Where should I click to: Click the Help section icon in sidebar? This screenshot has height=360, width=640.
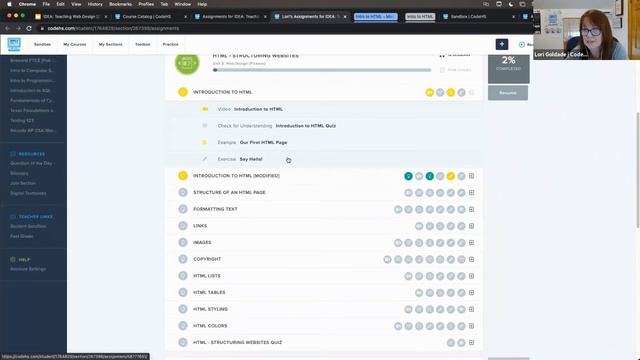click(x=13, y=260)
